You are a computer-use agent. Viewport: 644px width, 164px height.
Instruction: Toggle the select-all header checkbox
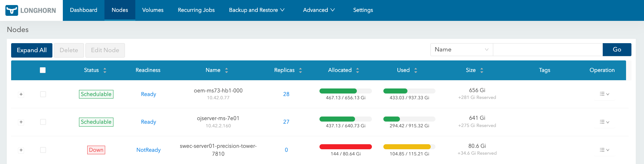click(43, 70)
